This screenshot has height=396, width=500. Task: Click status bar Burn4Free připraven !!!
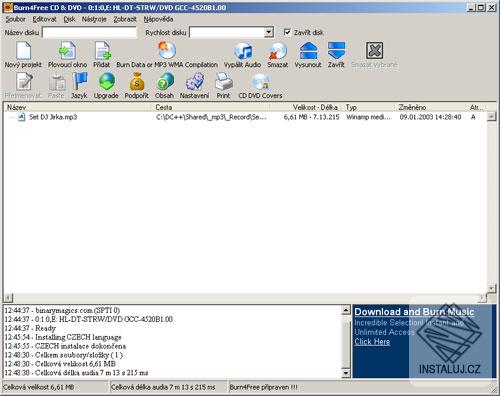point(263,387)
